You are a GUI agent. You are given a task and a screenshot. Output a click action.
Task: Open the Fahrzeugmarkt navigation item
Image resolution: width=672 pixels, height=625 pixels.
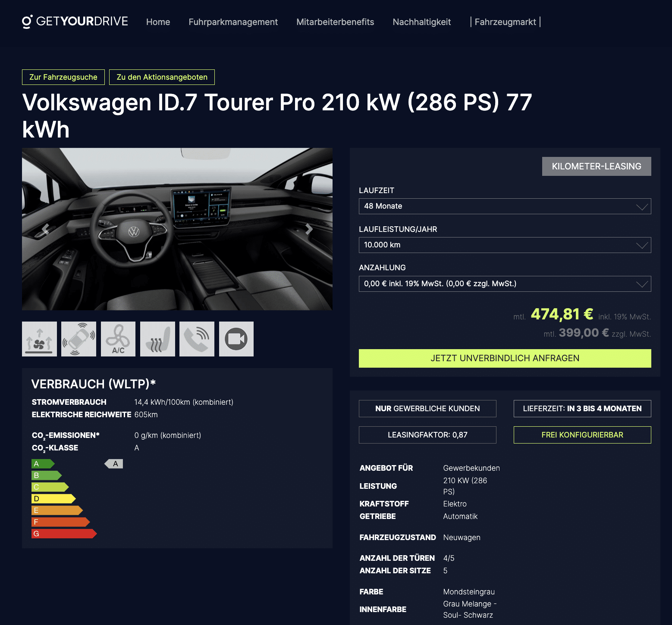505,22
